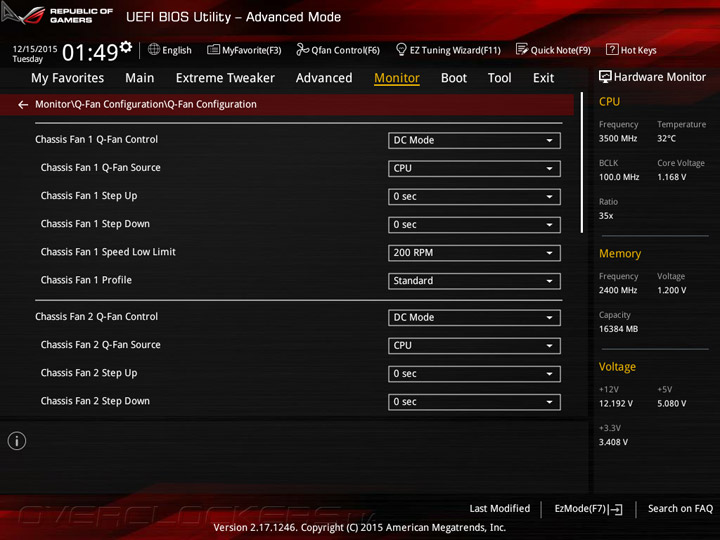Click the BCLK 100.0 MHz value
720x540 pixels.
tap(619, 177)
